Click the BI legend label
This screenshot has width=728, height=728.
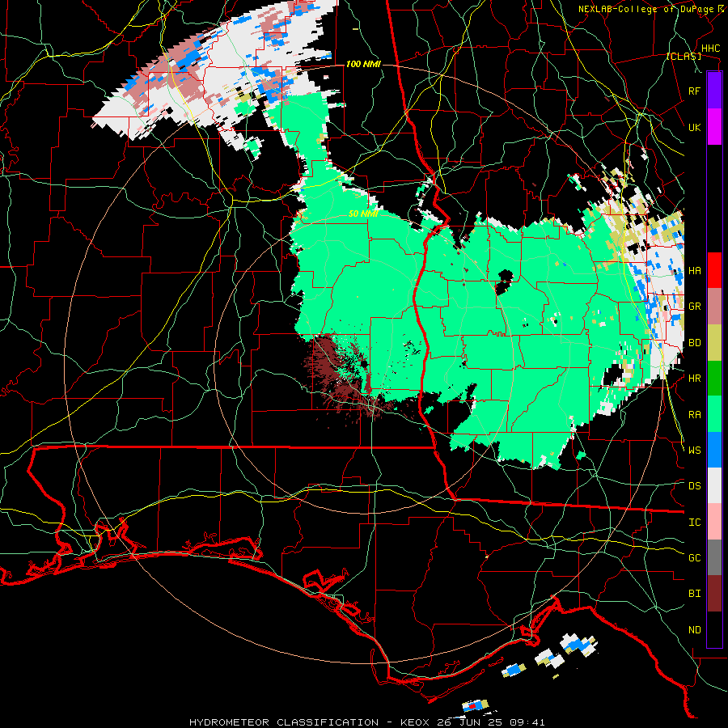tap(694, 594)
